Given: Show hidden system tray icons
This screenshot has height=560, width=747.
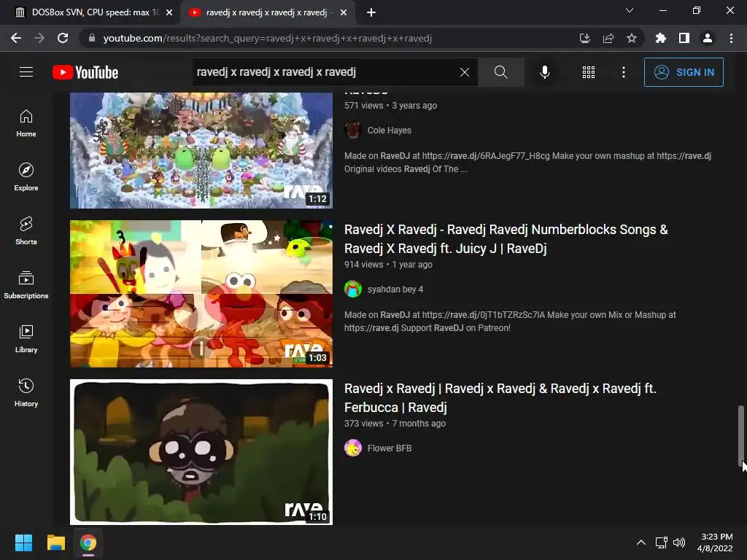Looking at the screenshot, I should 641,542.
